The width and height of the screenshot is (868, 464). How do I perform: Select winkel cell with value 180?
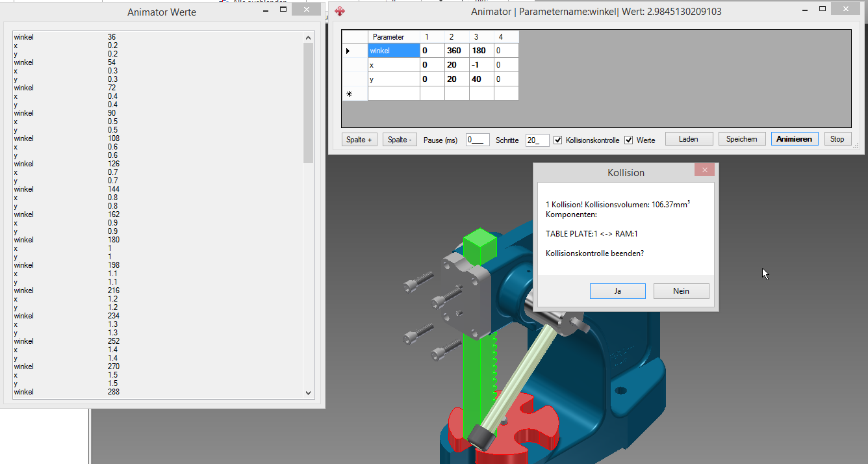pos(481,51)
